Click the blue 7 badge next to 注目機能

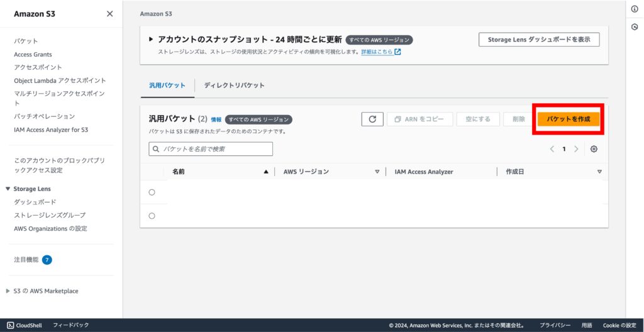point(47,260)
